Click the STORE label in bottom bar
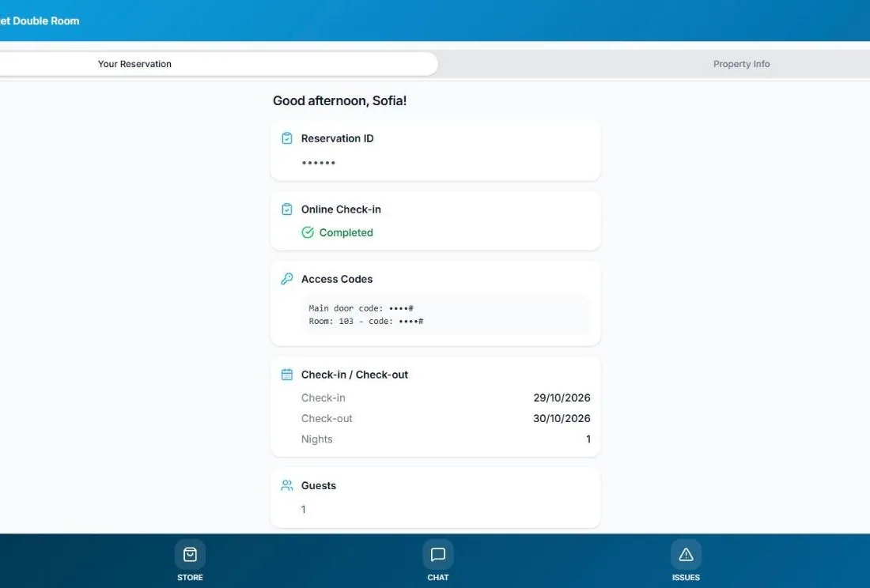 pos(190,578)
